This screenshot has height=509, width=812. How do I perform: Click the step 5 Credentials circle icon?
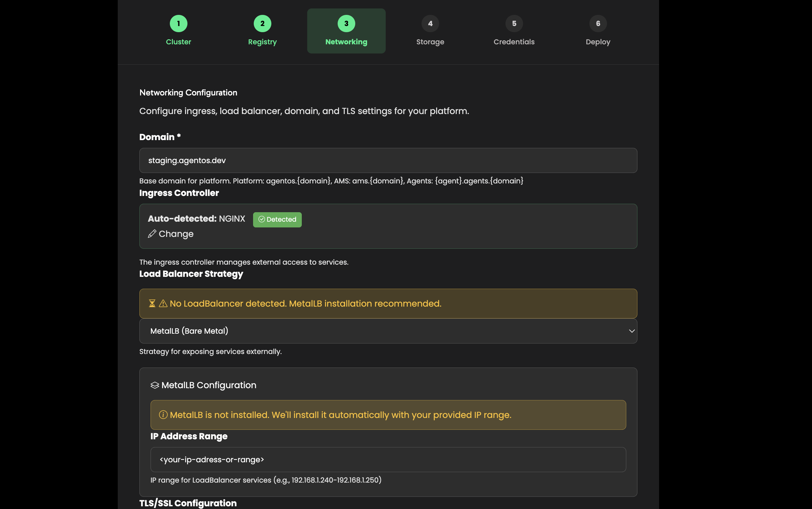pos(514,24)
